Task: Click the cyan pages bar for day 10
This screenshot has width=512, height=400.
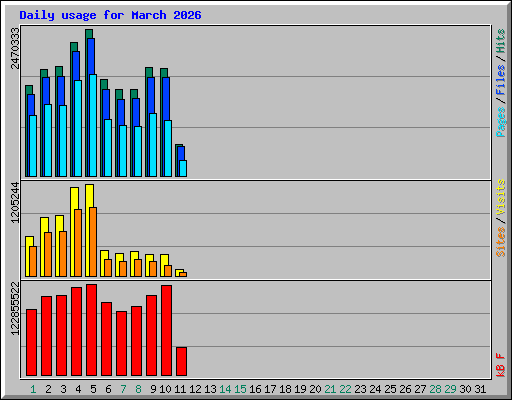Action: coord(168,148)
